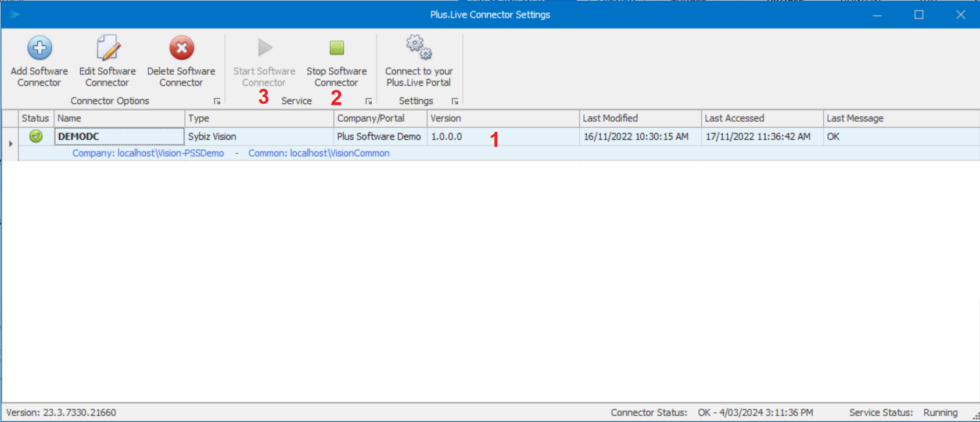Click Delete Software Connector red icon
980x422 pixels.
coord(182,48)
